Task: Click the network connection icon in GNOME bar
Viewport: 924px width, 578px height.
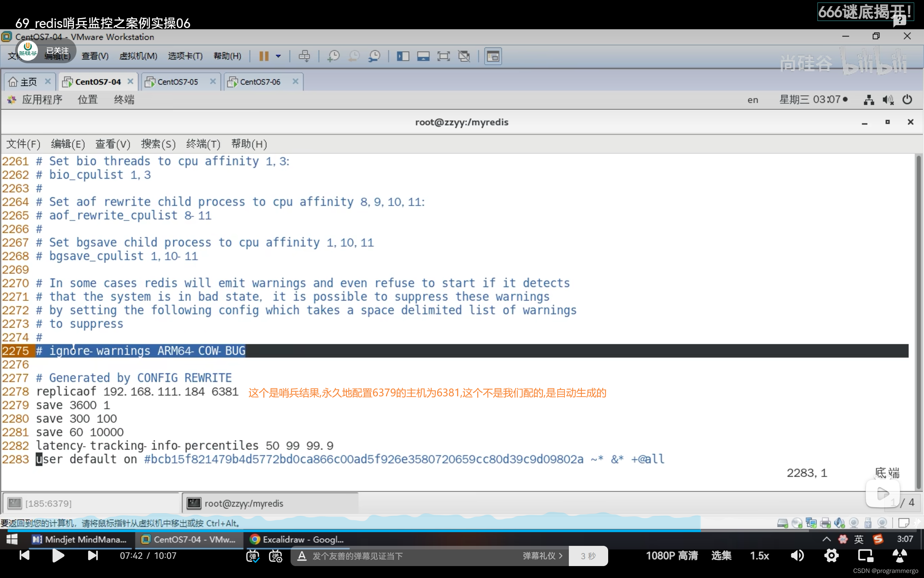Action: [869, 100]
